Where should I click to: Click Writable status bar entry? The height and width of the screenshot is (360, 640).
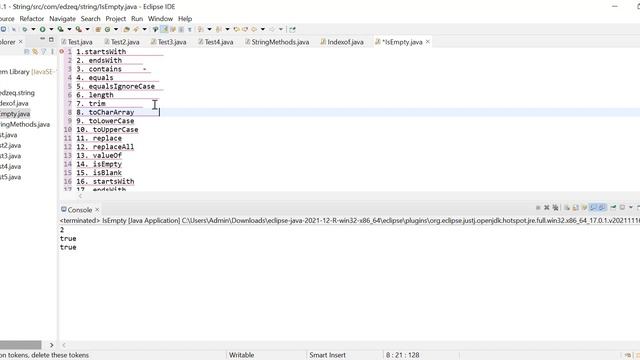pyautogui.click(x=241, y=355)
